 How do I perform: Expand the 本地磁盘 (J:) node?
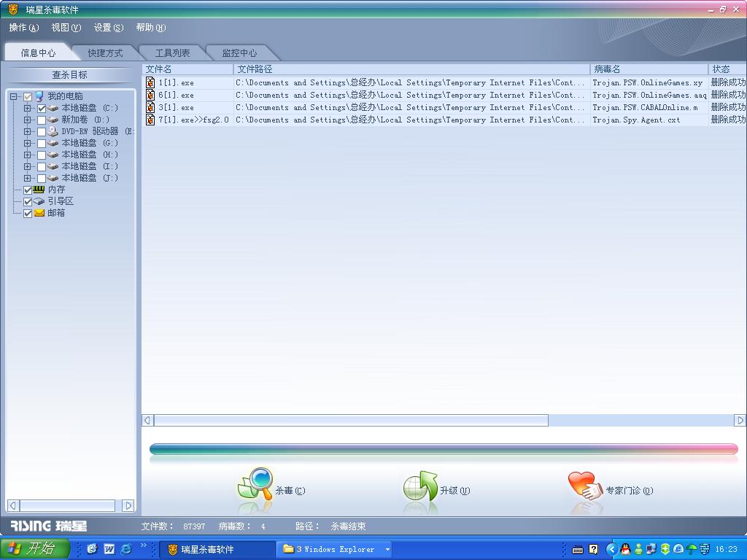click(x=27, y=178)
